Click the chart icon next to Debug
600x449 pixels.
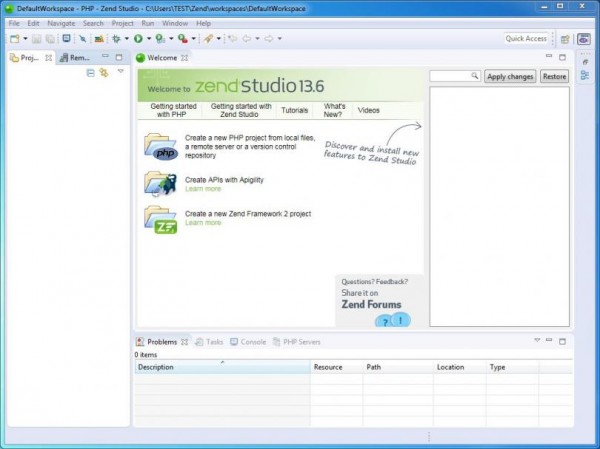(x=99, y=39)
